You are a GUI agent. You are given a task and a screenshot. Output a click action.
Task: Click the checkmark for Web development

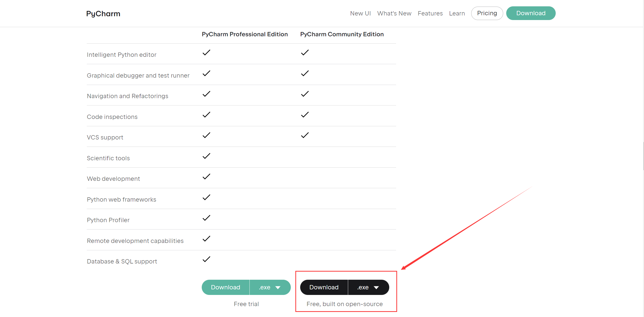206,177
